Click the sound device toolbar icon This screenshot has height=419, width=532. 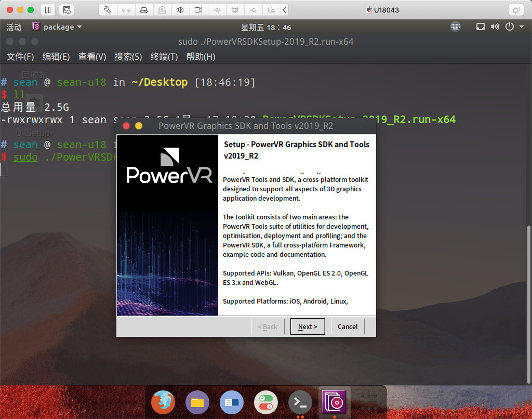180,10
